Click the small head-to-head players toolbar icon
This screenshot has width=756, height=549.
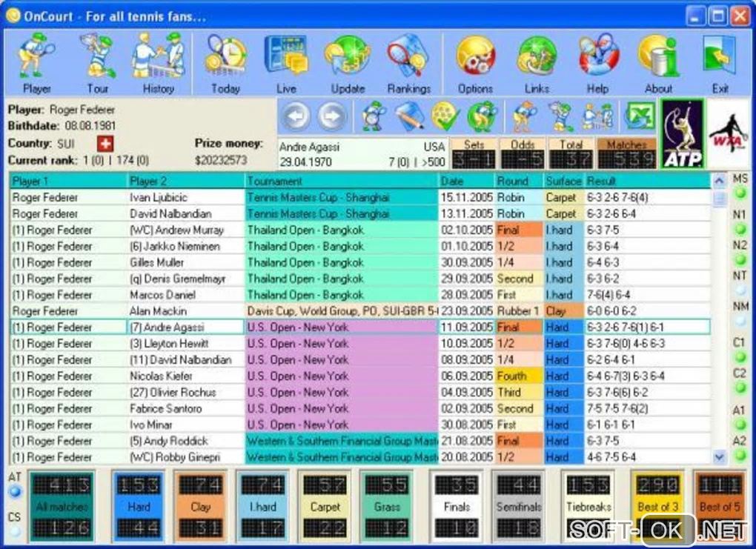(598, 116)
